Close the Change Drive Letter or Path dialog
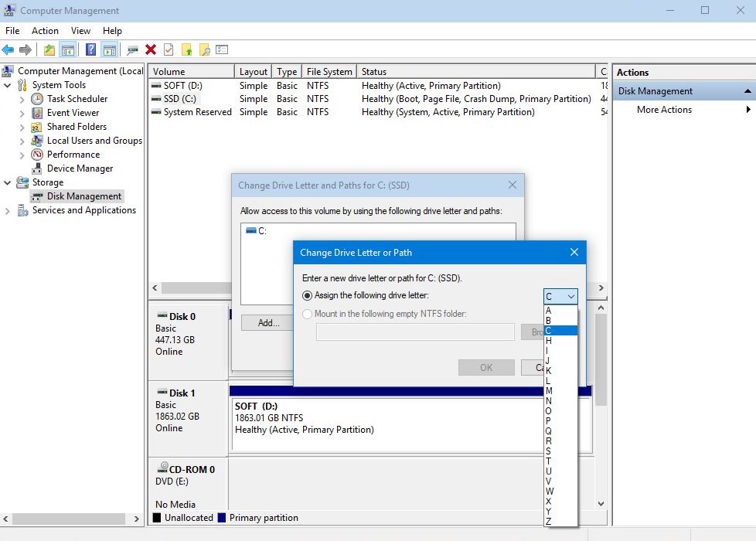Viewport: 756px width, 541px height. pos(574,253)
